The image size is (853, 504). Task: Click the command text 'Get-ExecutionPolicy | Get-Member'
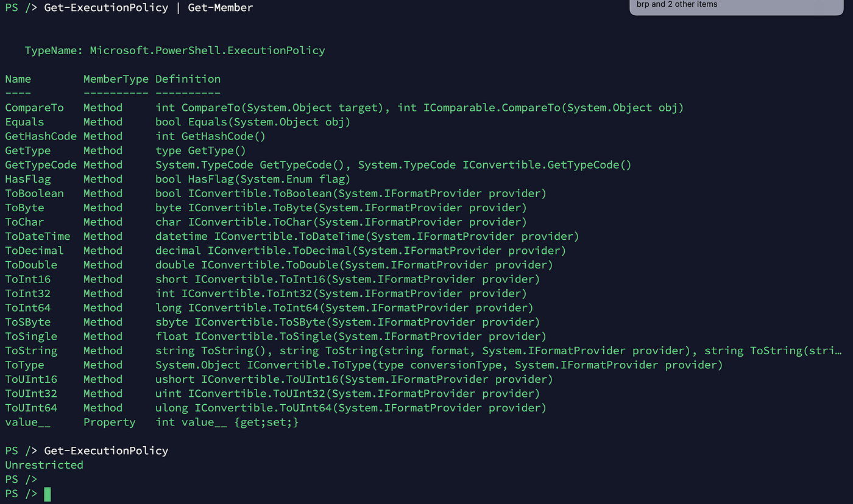(149, 8)
